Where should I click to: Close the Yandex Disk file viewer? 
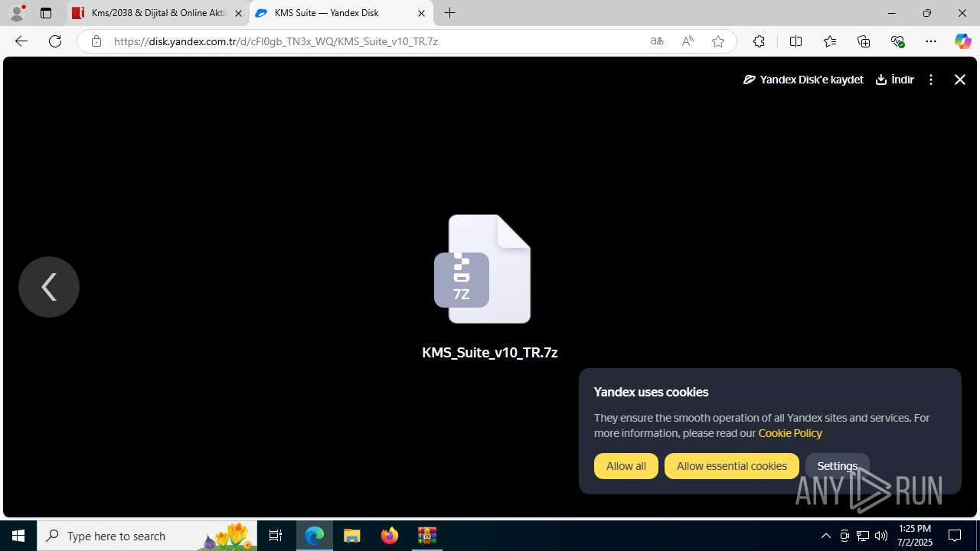pos(960,80)
